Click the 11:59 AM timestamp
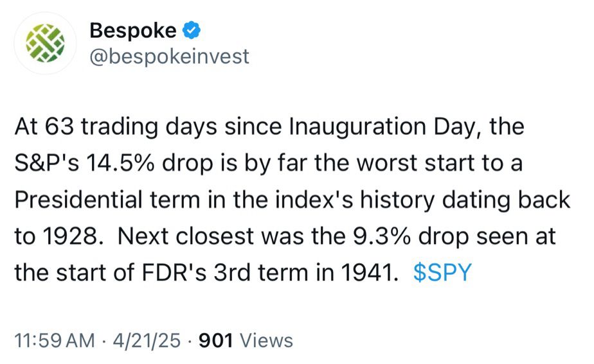This screenshot has width=594, height=364. pos(55,340)
